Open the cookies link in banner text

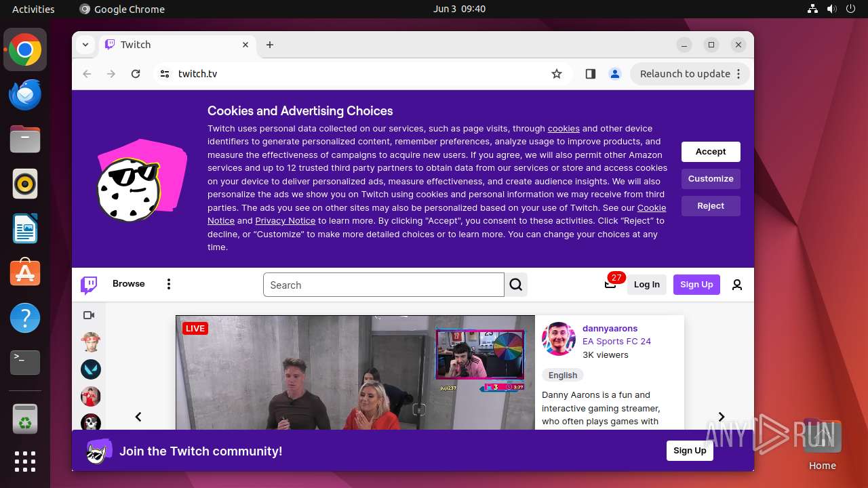[564, 128]
